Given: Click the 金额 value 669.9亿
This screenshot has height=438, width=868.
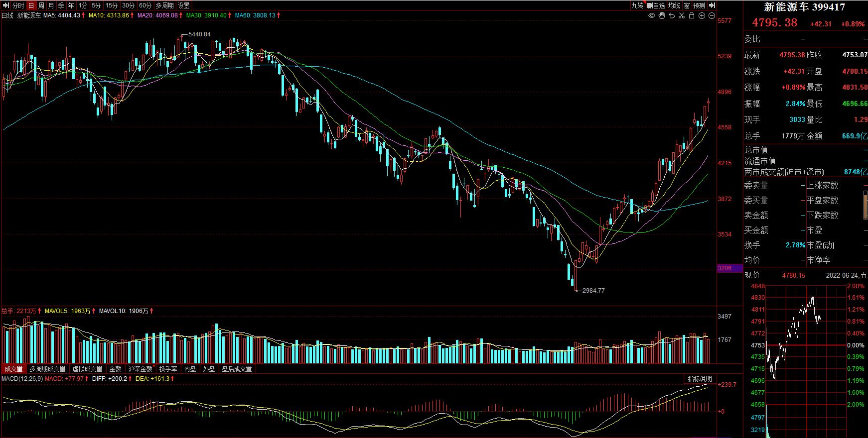Looking at the screenshot, I should click(x=855, y=136).
